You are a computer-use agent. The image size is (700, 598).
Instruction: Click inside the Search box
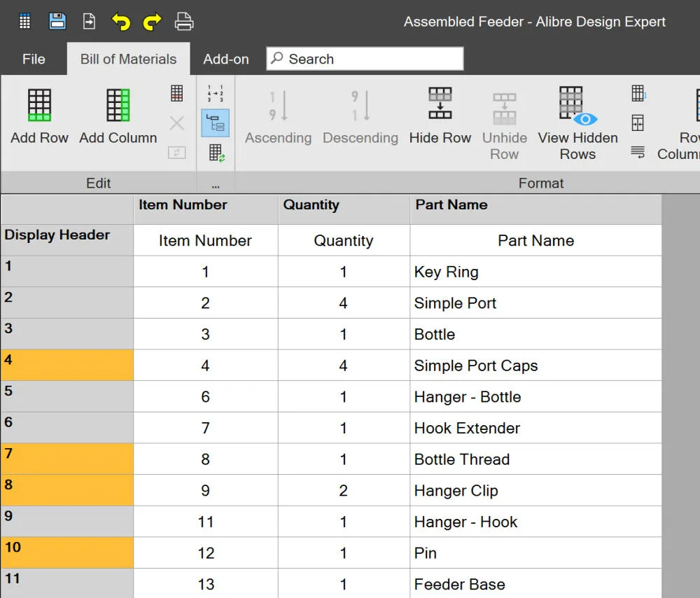365,59
